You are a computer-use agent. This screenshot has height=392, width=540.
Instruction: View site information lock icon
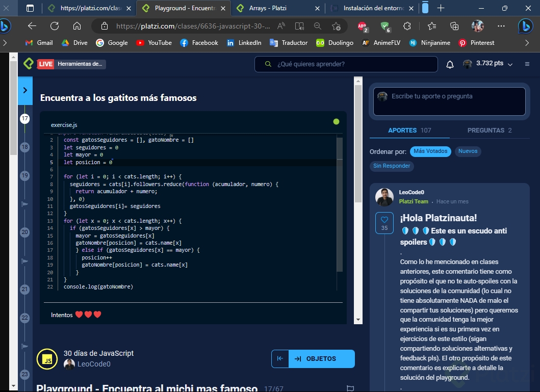pyautogui.click(x=105, y=26)
